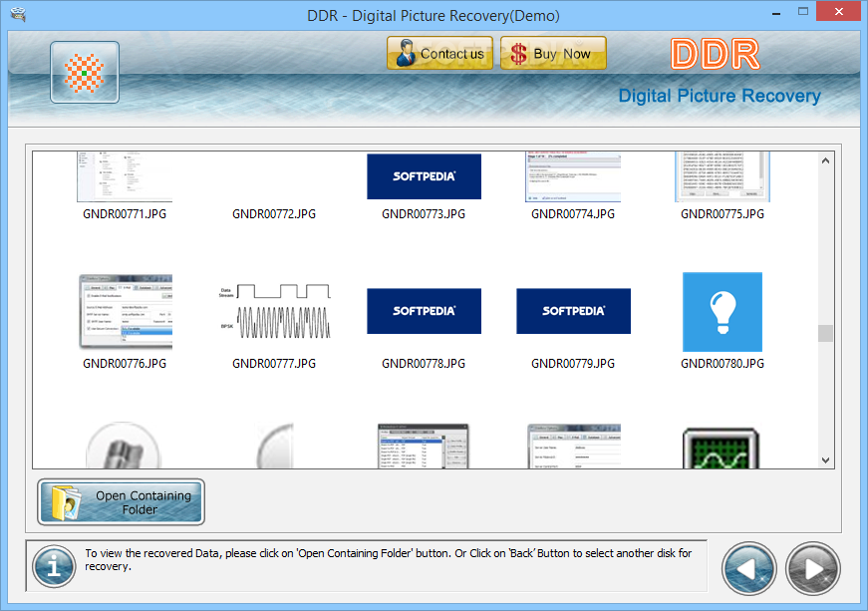This screenshot has width=868, height=611.
Task: Click the Buy Now button
Action: tap(553, 53)
